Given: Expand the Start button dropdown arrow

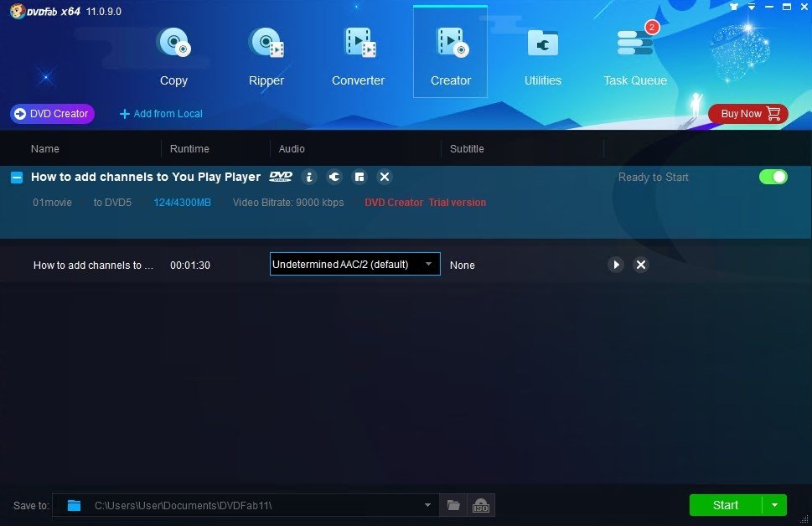Looking at the screenshot, I should [775, 505].
